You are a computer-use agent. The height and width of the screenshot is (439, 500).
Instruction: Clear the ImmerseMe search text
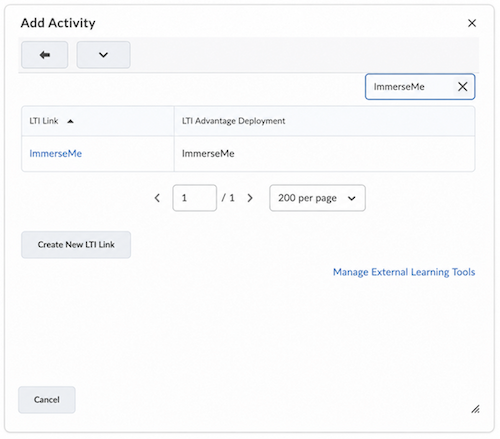point(462,87)
